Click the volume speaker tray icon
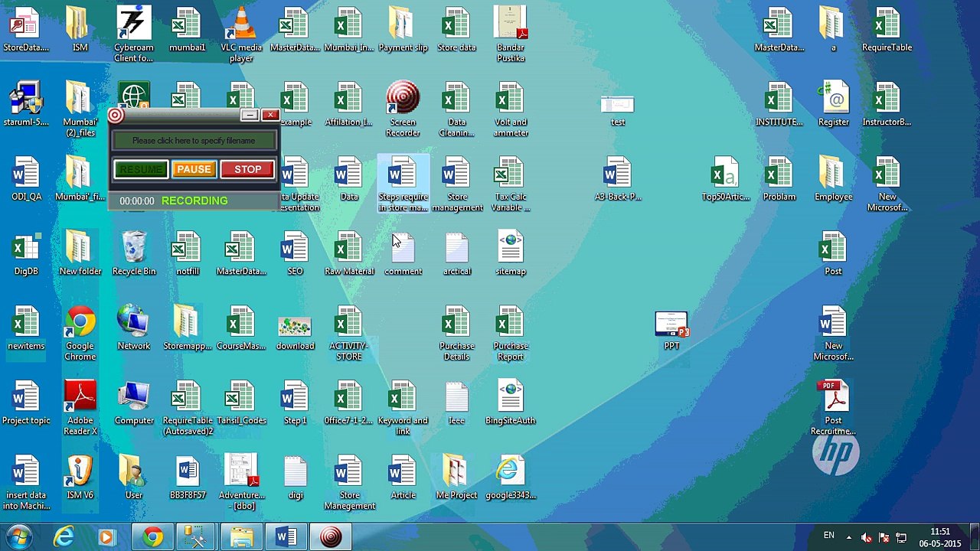 [866, 537]
